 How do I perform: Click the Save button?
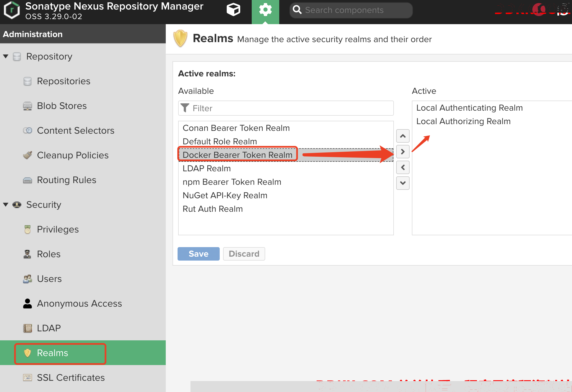click(x=199, y=254)
